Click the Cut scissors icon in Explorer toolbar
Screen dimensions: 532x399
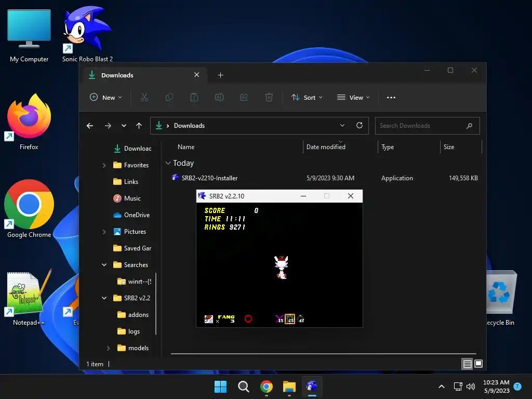tap(144, 97)
